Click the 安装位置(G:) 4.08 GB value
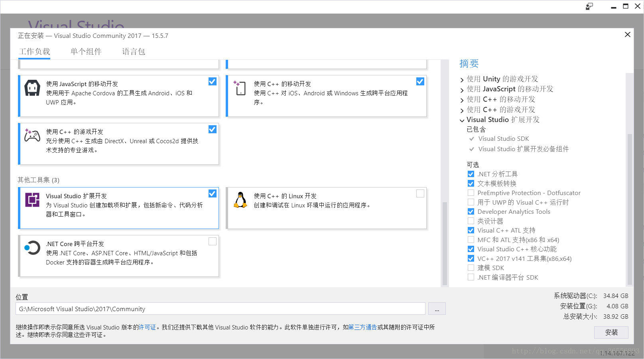 (x=617, y=306)
